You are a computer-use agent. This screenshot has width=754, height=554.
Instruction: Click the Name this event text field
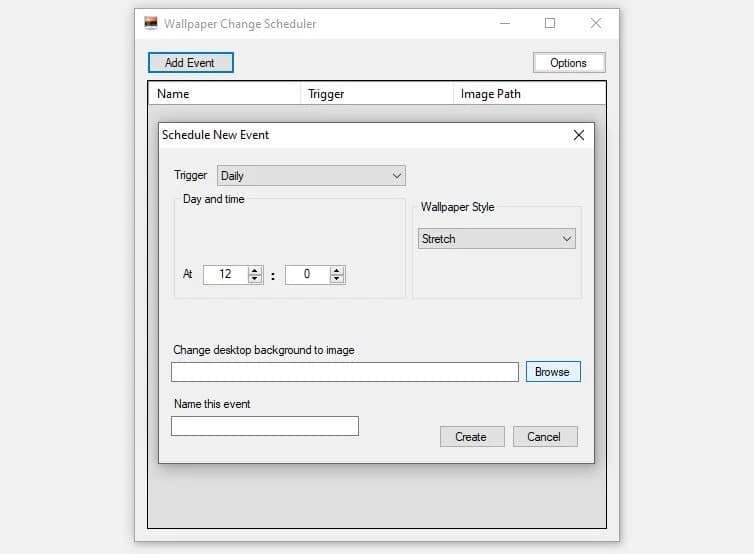[265, 426]
